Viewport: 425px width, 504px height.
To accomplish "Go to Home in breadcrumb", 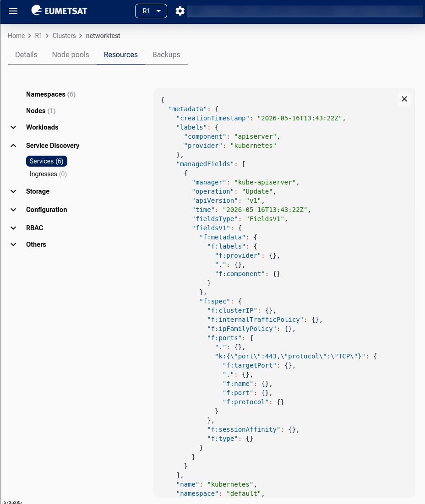I will pyautogui.click(x=16, y=36).
